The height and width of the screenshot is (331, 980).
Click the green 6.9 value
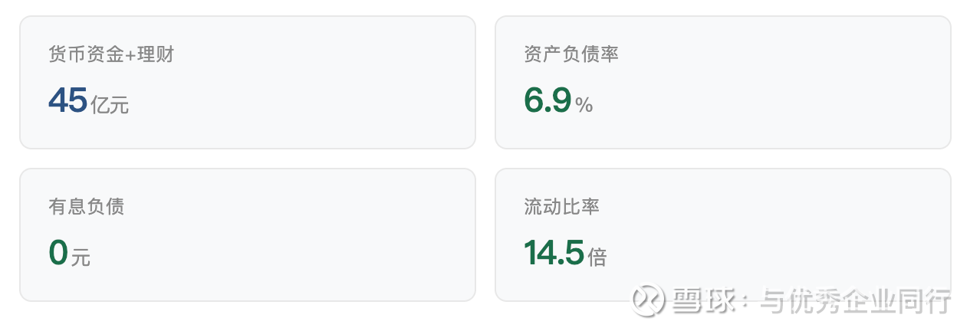pyautogui.click(x=548, y=100)
